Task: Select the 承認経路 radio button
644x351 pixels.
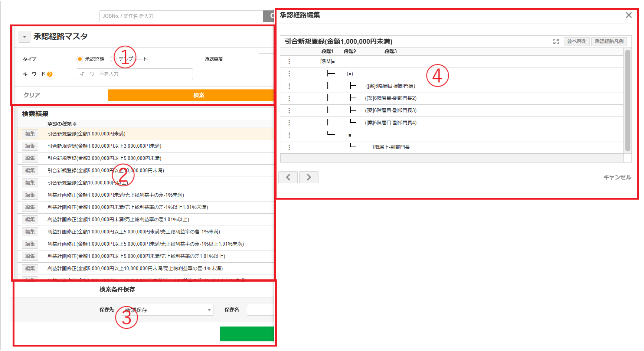Action: click(x=79, y=59)
